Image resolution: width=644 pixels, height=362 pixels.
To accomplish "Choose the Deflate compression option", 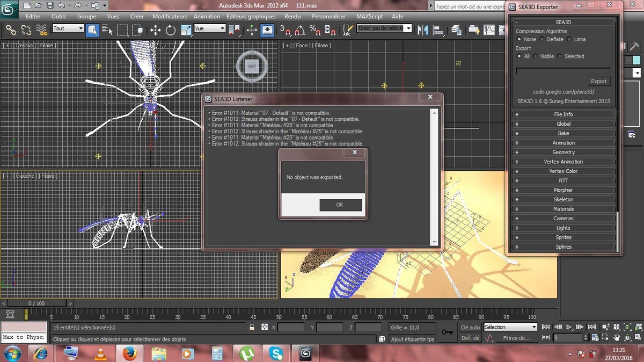I will tap(542, 39).
